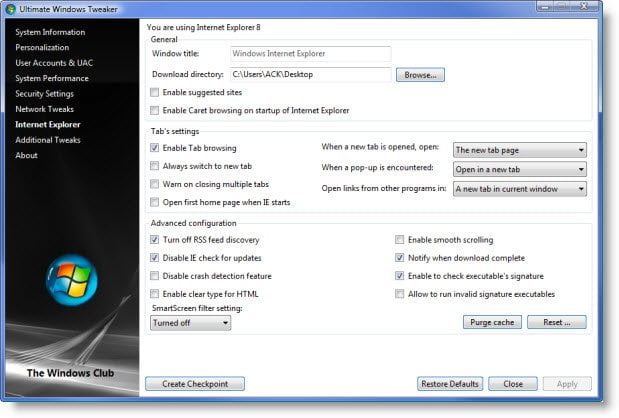Viewport: 619px width, 418px height.
Task: Minimize the Ultimate Windows Tweaker window
Action: tap(545, 6)
